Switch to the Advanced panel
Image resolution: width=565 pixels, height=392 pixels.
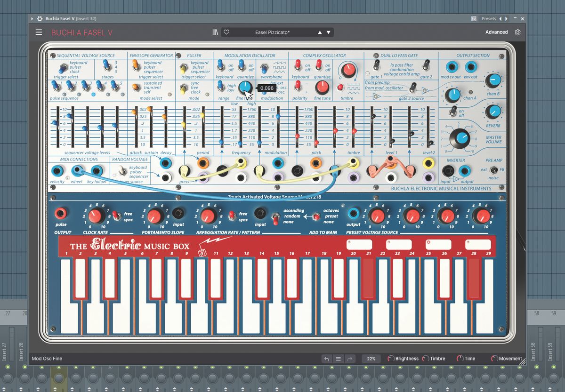(x=496, y=32)
